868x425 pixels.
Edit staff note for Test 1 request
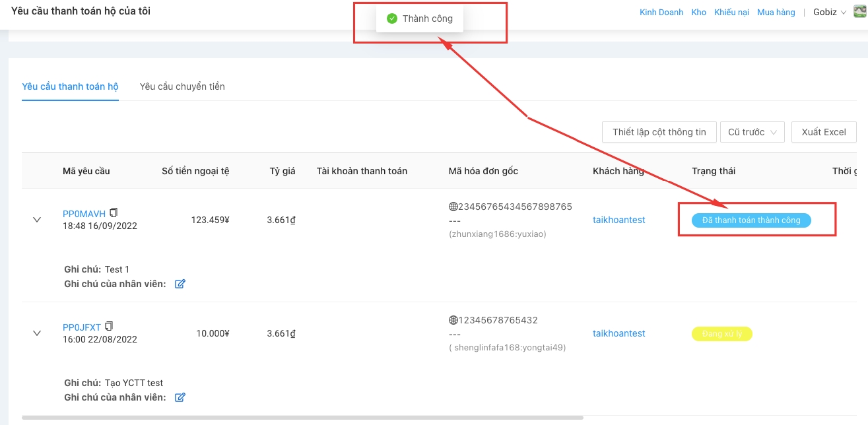click(x=180, y=284)
